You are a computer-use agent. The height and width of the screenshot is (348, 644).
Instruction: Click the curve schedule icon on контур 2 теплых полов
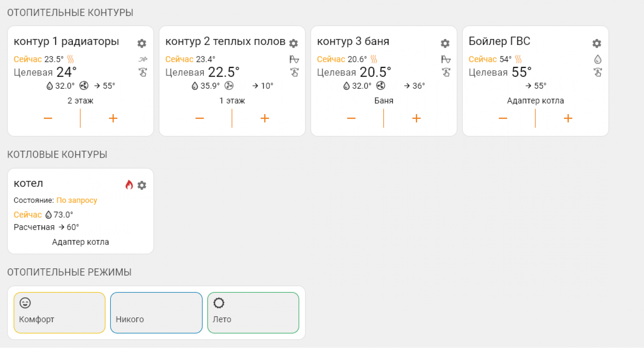[x=294, y=59]
